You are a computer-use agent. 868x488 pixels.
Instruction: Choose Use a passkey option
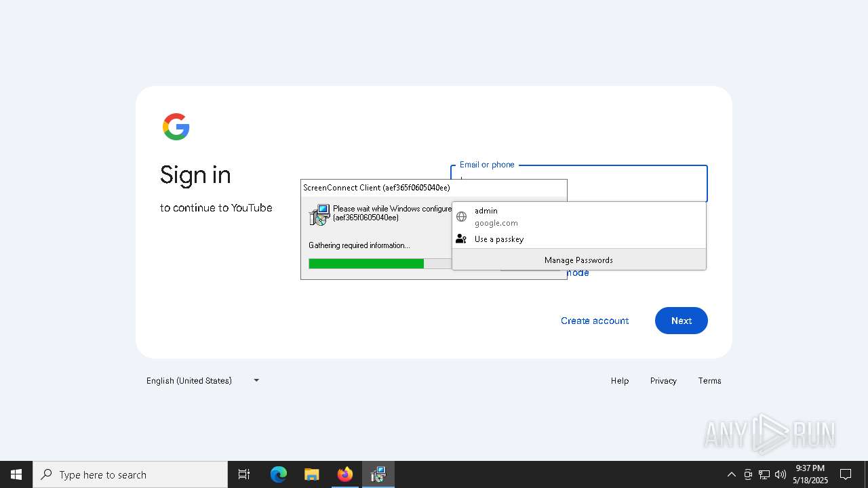click(578, 239)
